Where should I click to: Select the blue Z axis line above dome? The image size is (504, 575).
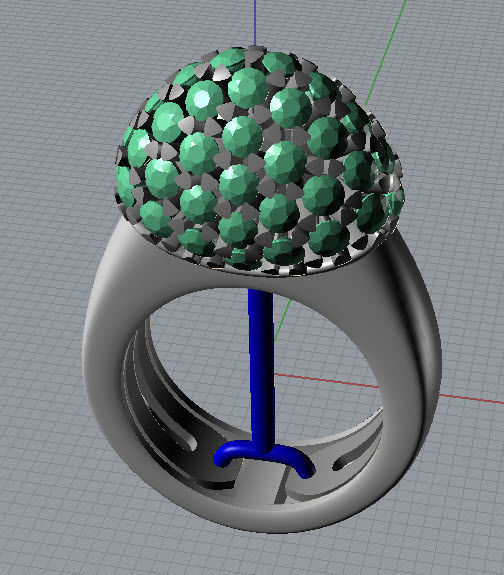[x=255, y=23]
